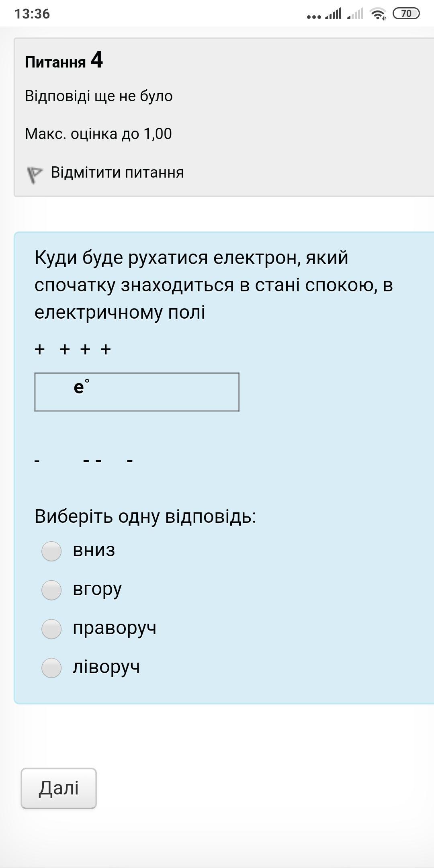Tap the electron diagram box

tap(137, 392)
